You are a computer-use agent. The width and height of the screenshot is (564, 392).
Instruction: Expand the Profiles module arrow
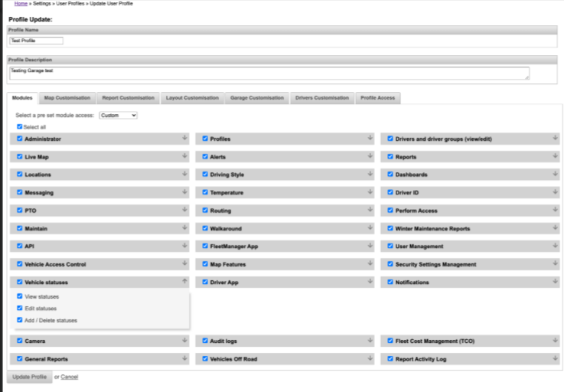pos(370,138)
